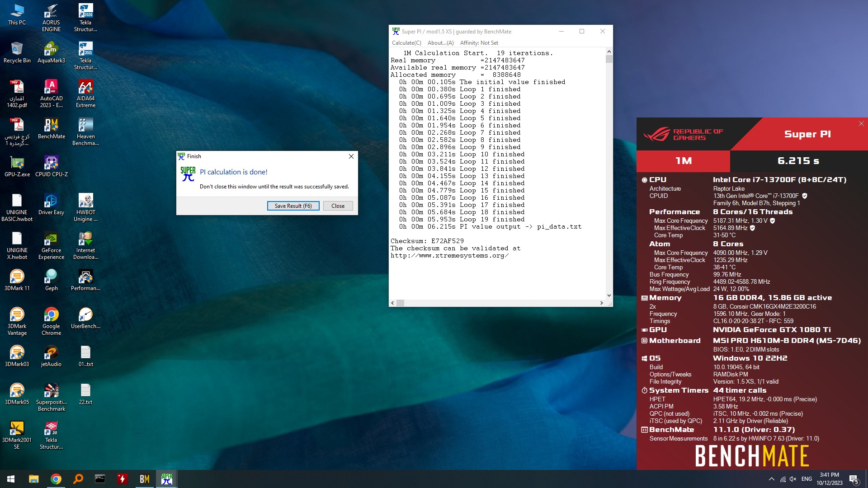
Task: Click Close button in Finish dialog
Action: coord(338,206)
